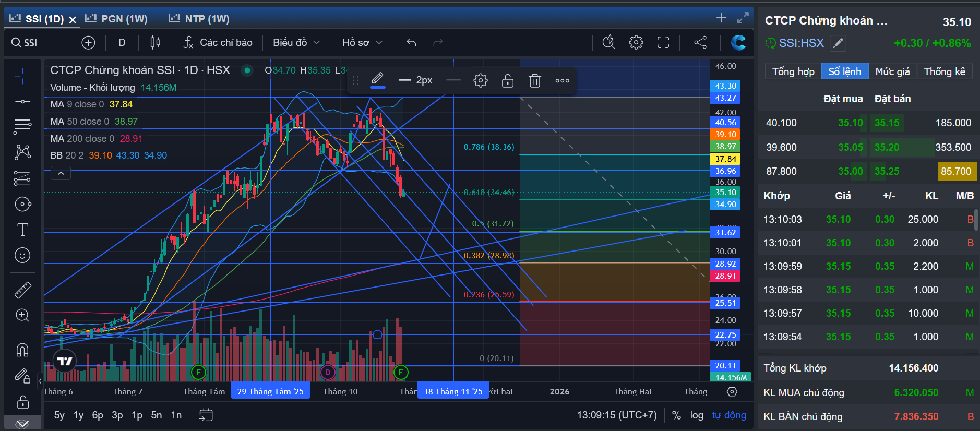Open the line style selector on floating toolbar

point(453,80)
